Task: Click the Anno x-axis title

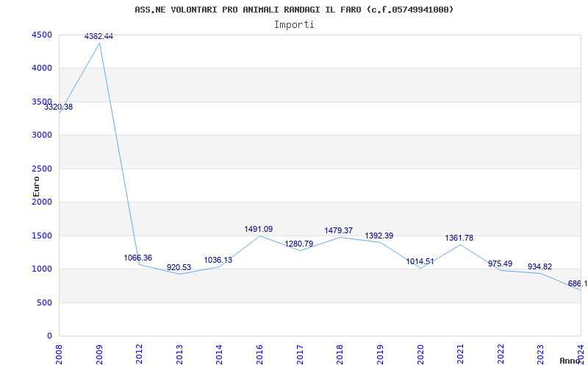Action: pos(570,361)
